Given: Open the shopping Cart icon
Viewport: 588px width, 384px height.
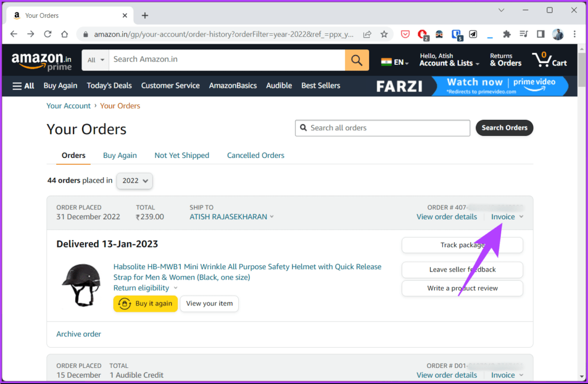Looking at the screenshot, I should pyautogui.click(x=550, y=60).
